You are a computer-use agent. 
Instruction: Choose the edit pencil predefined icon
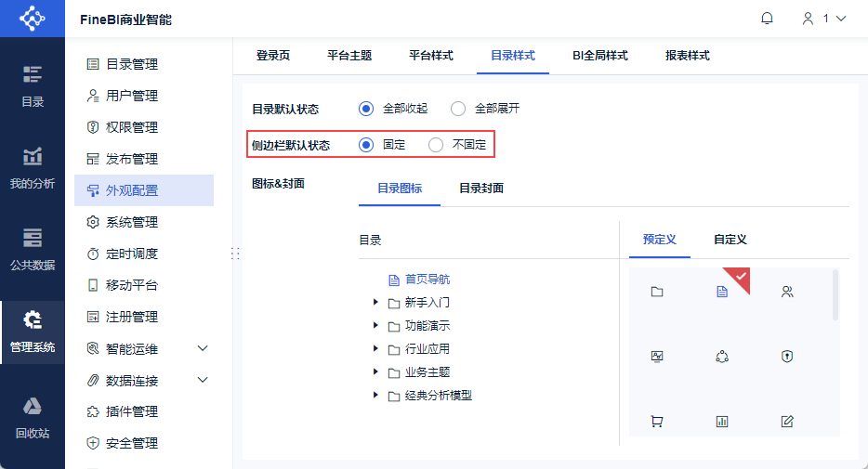click(787, 422)
